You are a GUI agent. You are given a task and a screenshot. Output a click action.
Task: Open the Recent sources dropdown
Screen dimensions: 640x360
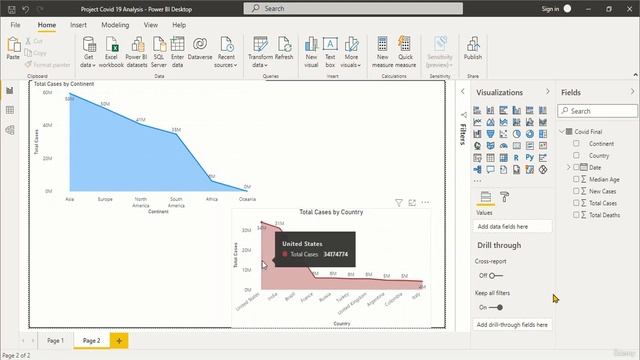point(226,52)
